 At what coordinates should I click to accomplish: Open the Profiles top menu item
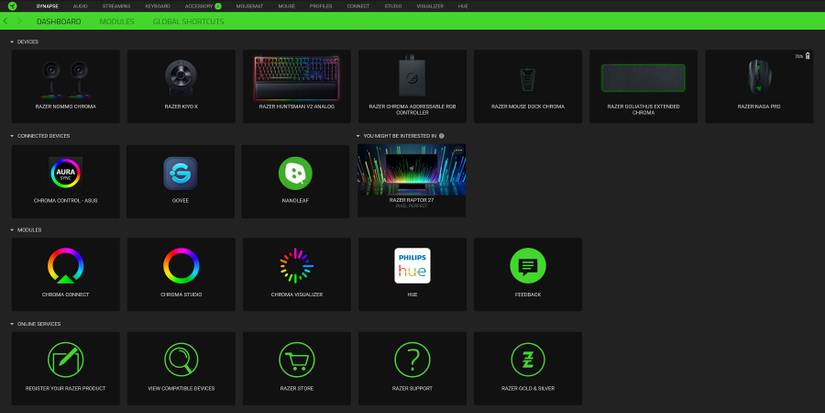[321, 6]
